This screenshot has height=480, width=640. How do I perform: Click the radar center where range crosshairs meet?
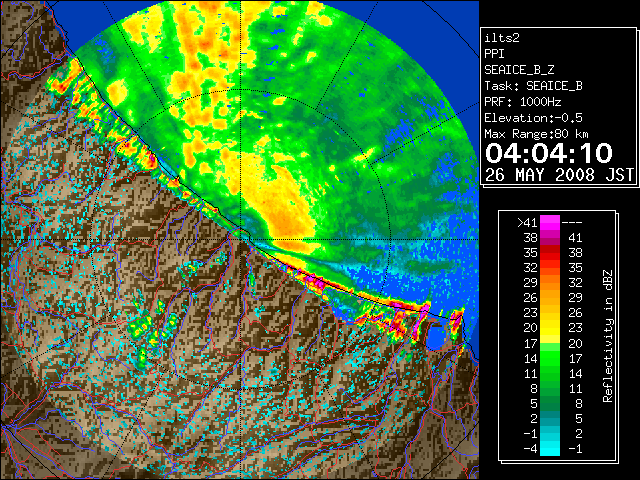click(241, 239)
